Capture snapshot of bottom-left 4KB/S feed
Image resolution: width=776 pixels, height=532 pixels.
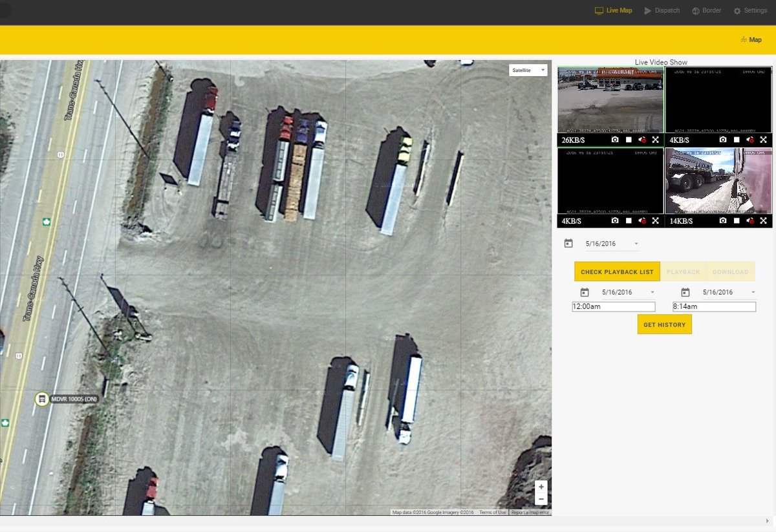pyautogui.click(x=615, y=221)
